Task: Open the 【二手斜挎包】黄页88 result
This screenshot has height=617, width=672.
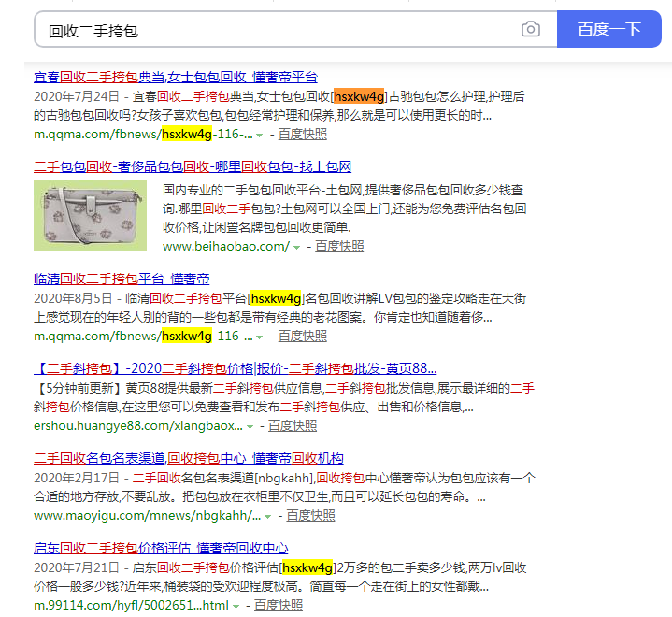Action: tap(236, 368)
